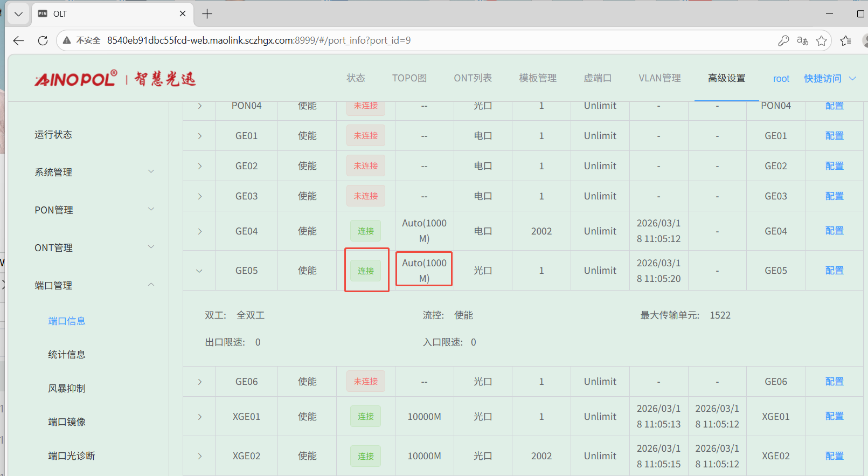Select 统计信息 in the sidebar
This screenshot has width=868, height=476.
click(x=67, y=354)
